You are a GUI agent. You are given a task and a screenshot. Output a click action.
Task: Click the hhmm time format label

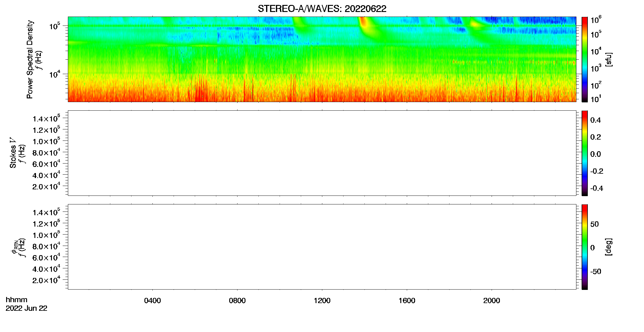coord(17,300)
